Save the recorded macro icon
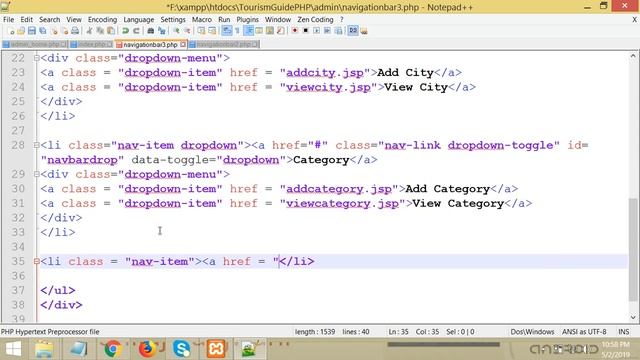Image resolution: width=640 pixels, height=360 pixels. coord(338,31)
